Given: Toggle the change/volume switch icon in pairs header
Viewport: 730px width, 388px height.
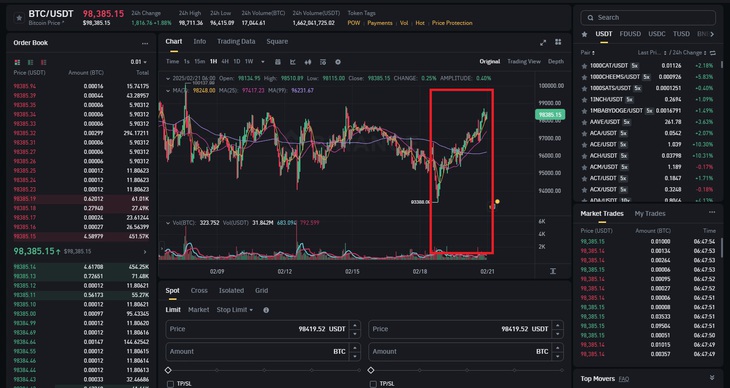Looking at the screenshot, I should [x=713, y=53].
